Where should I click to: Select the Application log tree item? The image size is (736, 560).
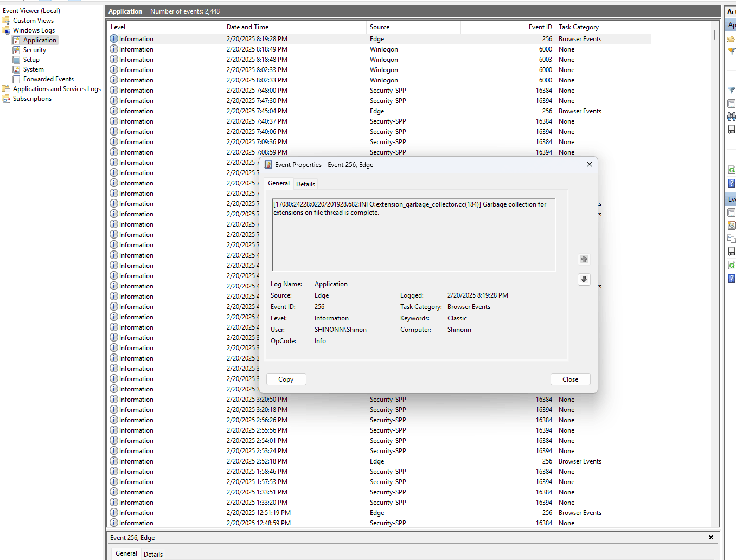pos(40,40)
